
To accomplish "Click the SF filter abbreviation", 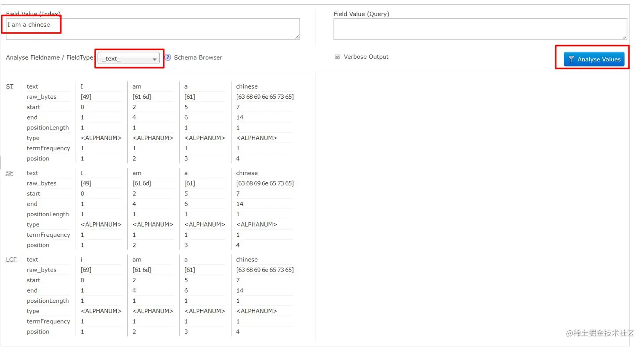I will point(10,173).
